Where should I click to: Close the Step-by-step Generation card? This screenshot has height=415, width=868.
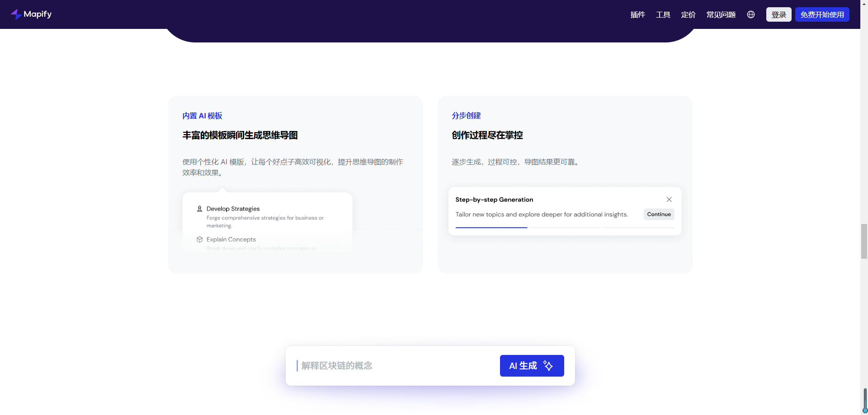669,200
